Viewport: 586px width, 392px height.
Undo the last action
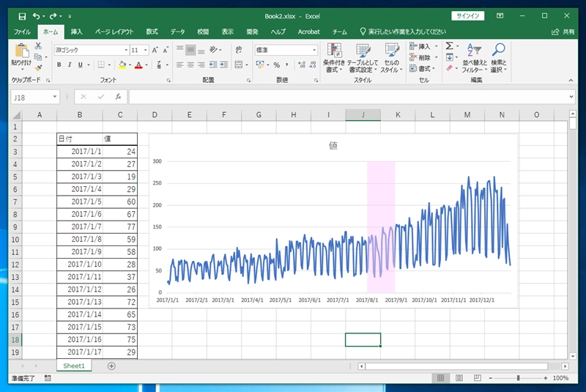[36, 16]
